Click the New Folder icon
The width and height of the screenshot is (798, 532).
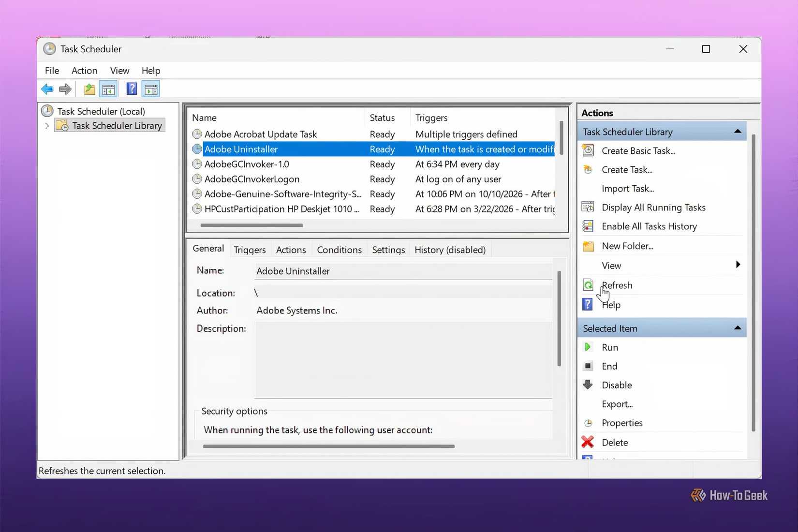tap(588, 246)
